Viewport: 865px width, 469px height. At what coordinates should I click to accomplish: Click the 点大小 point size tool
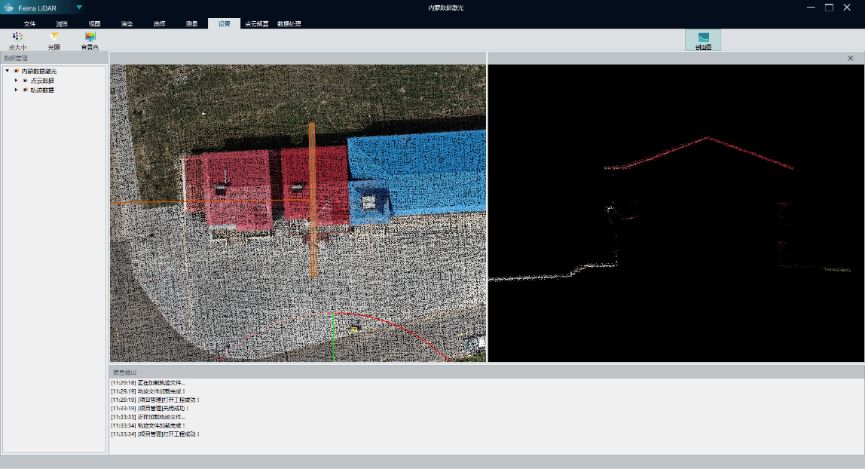coord(17,39)
